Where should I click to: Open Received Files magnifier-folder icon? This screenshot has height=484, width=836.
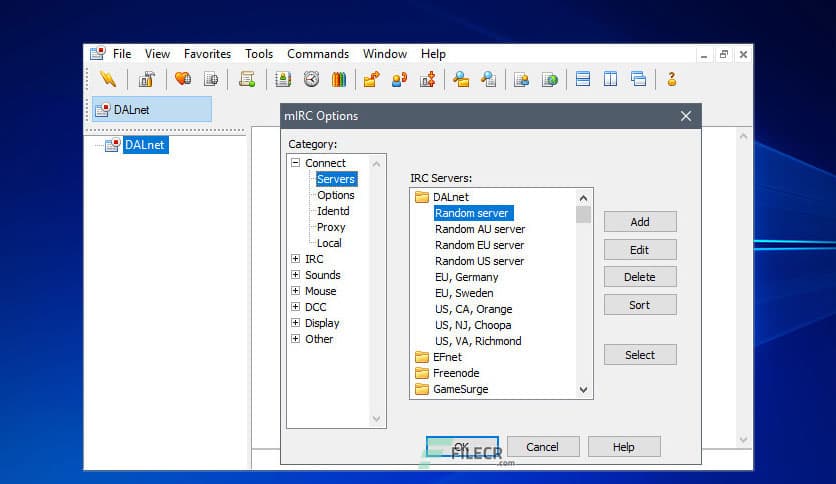(x=461, y=79)
